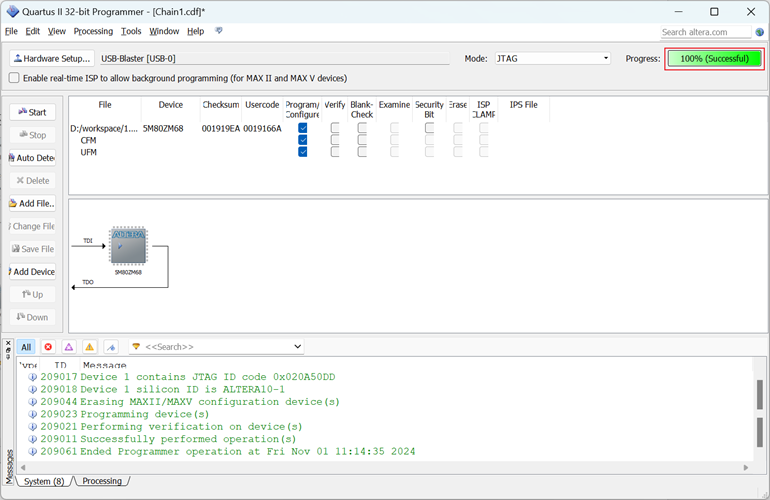The image size is (770, 500).
Task: Click the help pointer icon in menu bar
Action: (219, 31)
